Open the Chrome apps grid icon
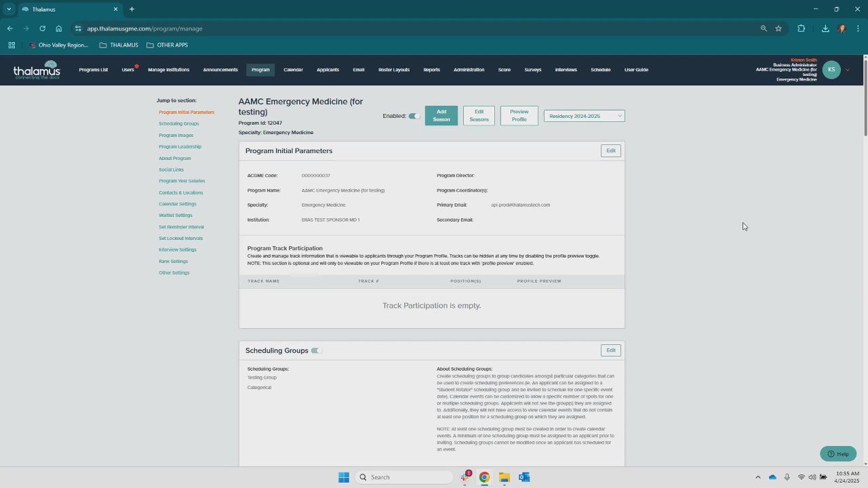Image resolution: width=868 pixels, height=488 pixels. coord(12,45)
